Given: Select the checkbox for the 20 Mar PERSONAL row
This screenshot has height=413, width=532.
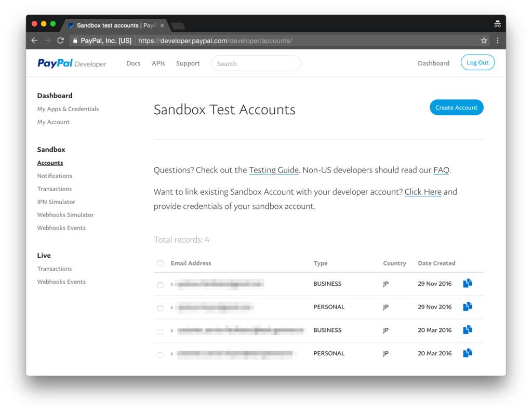Looking at the screenshot, I should [x=160, y=355].
